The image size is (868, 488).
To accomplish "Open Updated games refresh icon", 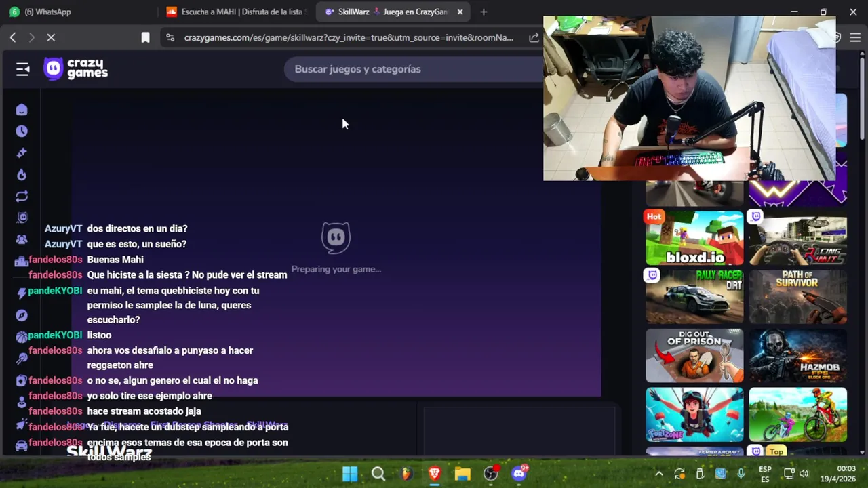I will (22, 197).
